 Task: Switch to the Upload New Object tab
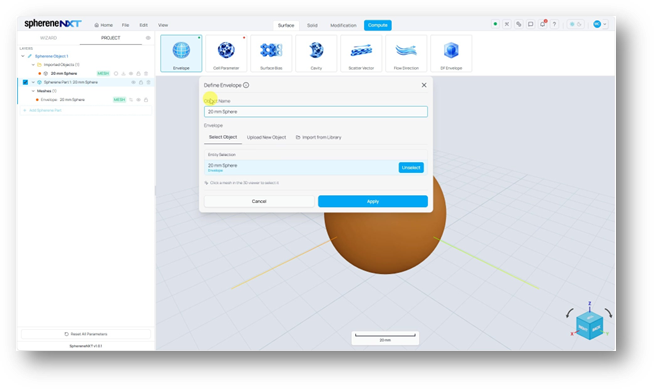tap(266, 137)
